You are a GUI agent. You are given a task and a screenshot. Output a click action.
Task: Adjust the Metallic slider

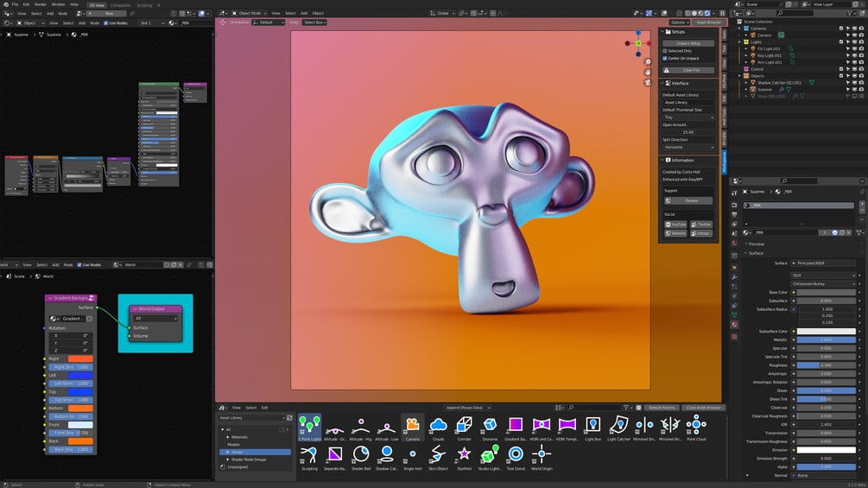[x=826, y=339]
